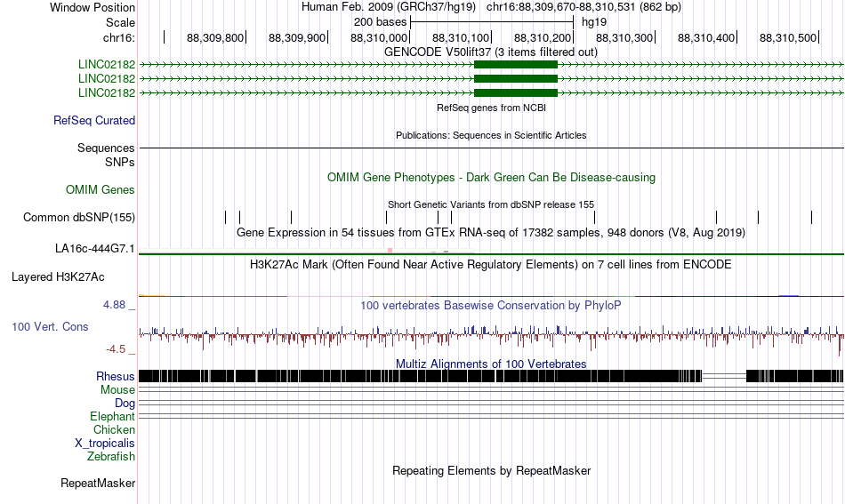Click the pink GTEx expression bar

pyautogui.click(x=390, y=251)
